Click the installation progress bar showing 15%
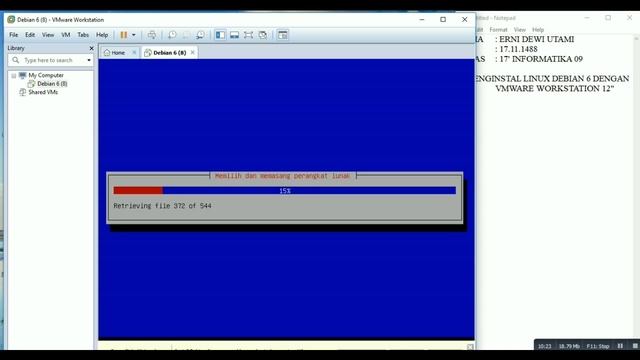Screen dimensions: 640x360 tap(284, 191)
